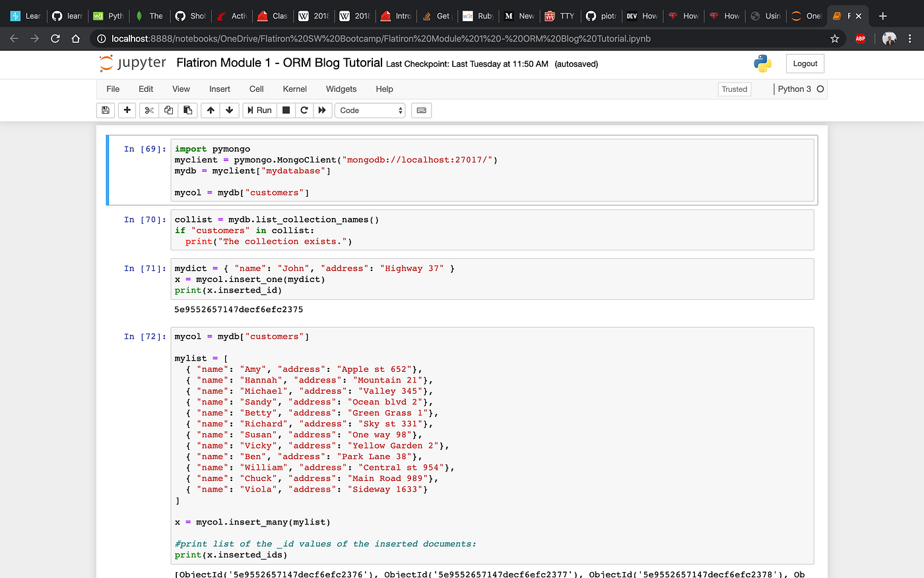The width and height of the screenshot is (924, 578).
Task: Open the Kernel menu
Action: click(294, 89)
